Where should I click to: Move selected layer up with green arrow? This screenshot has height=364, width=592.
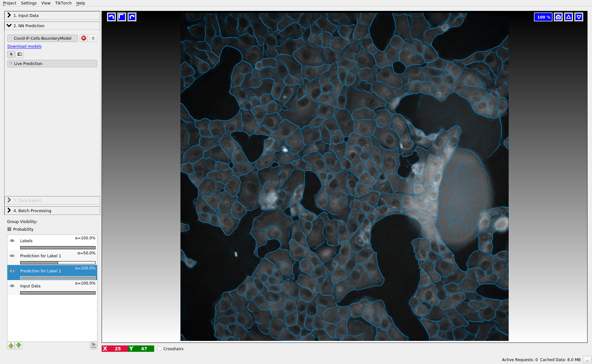[x=11, y=345]
